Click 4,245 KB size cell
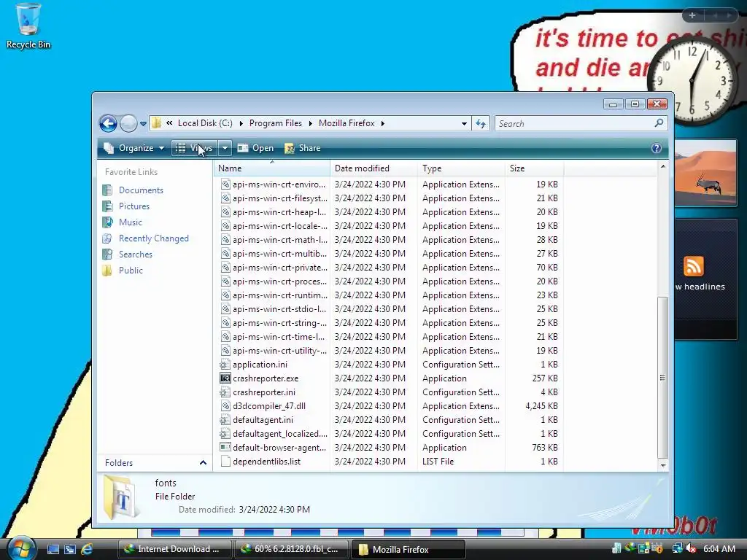 click(541, 405)
